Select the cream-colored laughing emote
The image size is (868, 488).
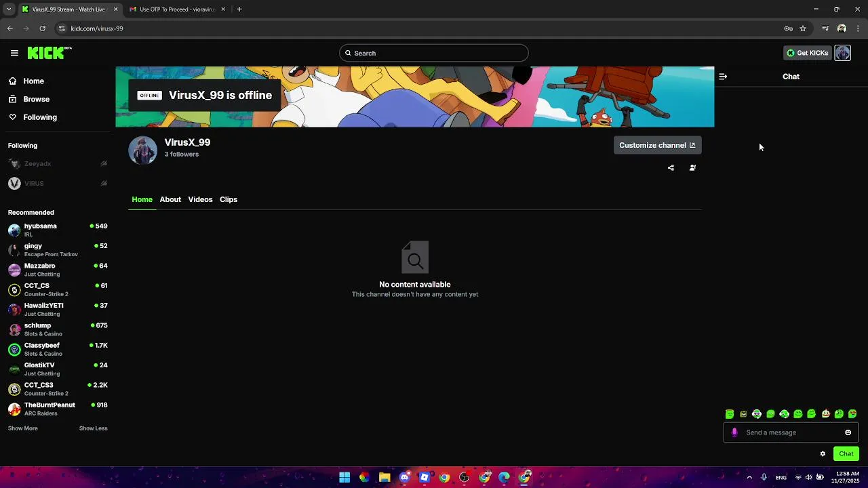click(825, 414)
